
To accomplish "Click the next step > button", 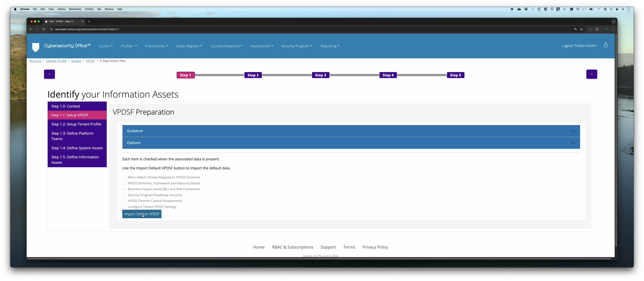I will coord(592,74).
